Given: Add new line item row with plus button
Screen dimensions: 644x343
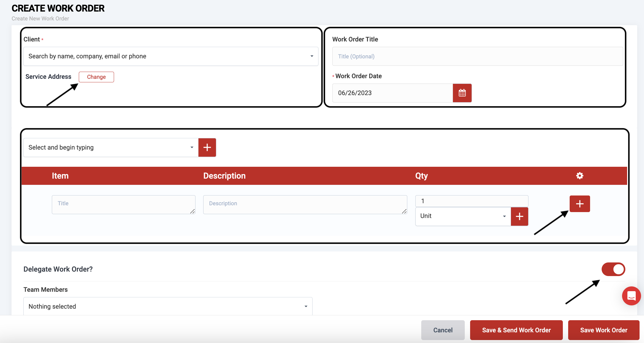Looking at the screenshot, I should point(579,204).
